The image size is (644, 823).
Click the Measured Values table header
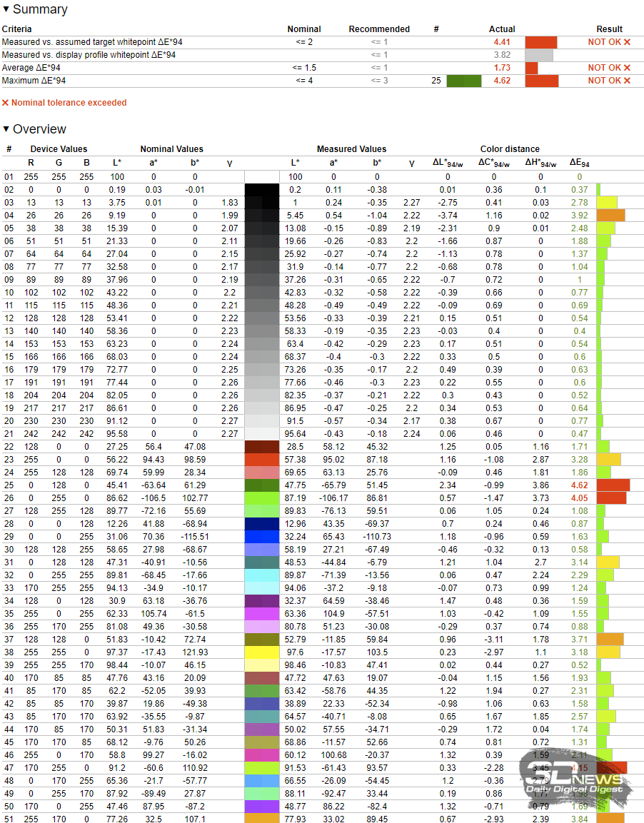point(352,149)
